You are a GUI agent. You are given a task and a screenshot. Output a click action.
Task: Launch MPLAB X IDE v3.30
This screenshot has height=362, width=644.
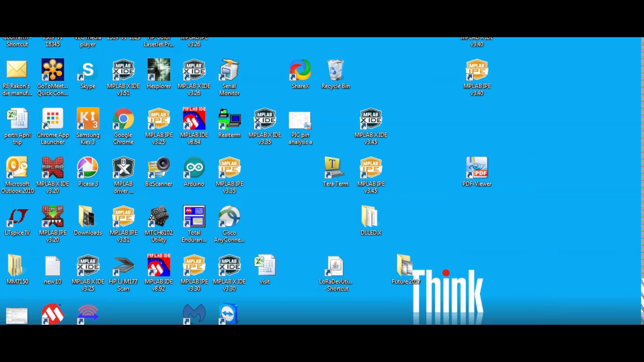pos(229,273)
